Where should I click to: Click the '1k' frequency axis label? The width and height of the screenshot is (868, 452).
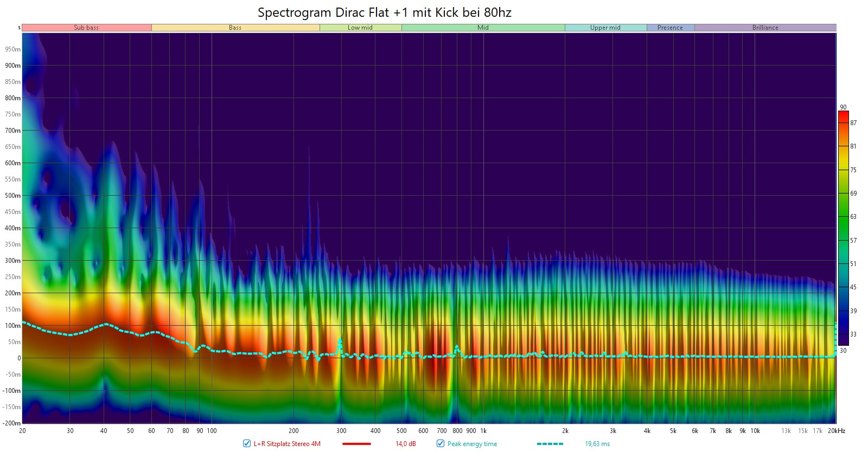tap(483, 431)
